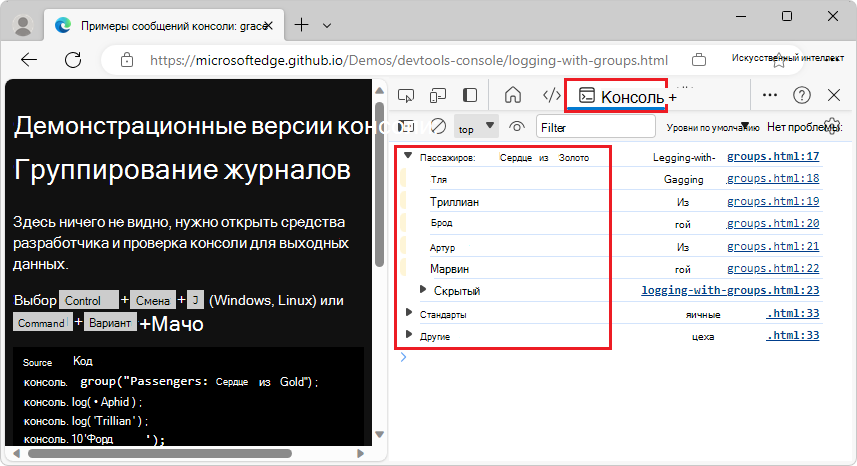
Task: Select the Артур log message
Action: pos(442,248)
